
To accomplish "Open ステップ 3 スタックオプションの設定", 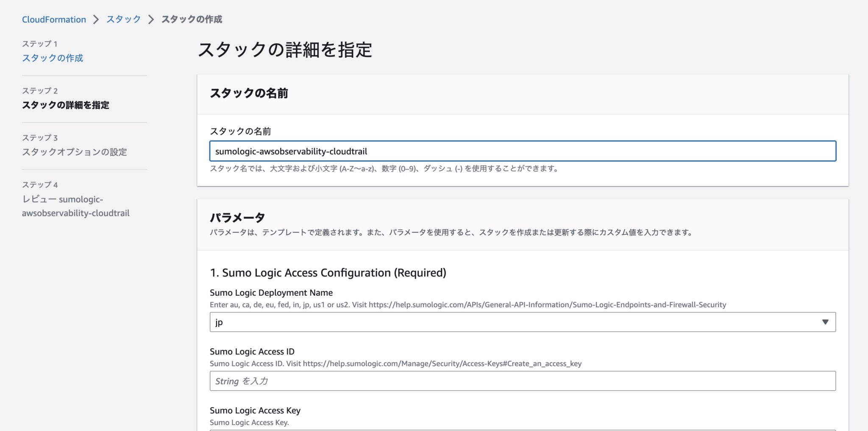I will (75, 152).
